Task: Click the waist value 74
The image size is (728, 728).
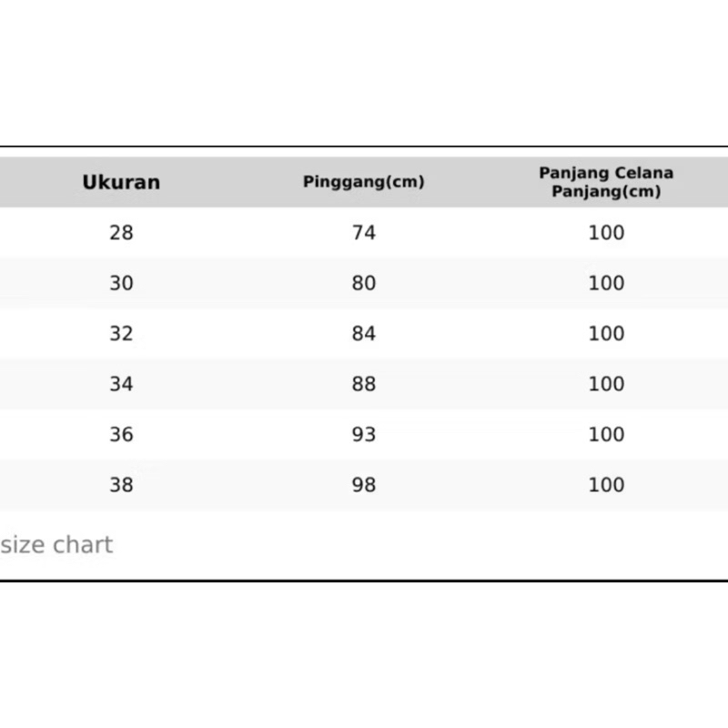Action: tap(363, 233)
